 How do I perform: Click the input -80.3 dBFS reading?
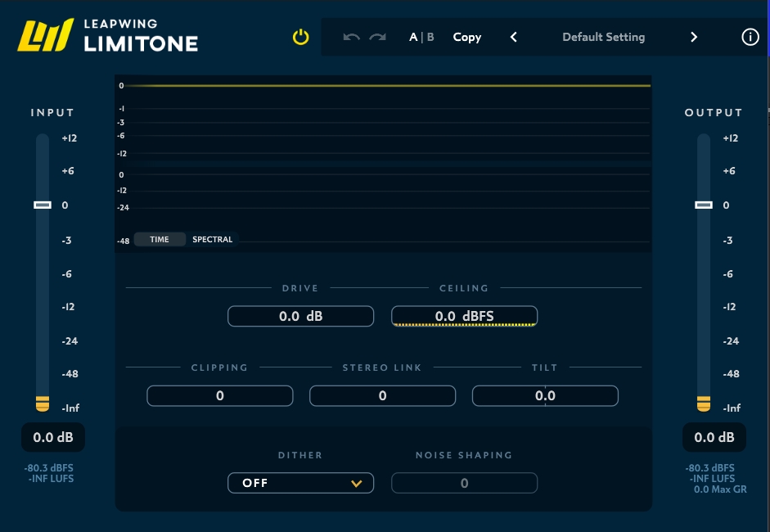point(48,467)
